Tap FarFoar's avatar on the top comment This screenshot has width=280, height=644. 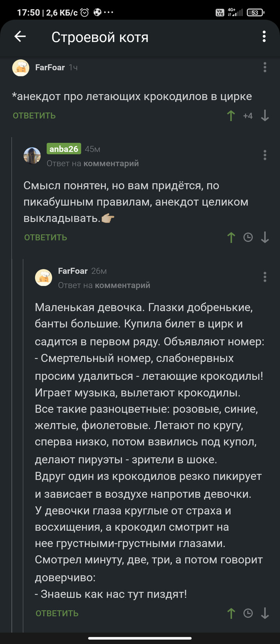21,68
